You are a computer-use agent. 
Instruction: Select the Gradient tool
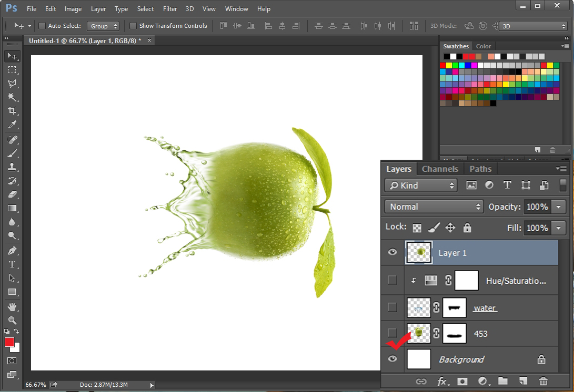click(12, 208)
